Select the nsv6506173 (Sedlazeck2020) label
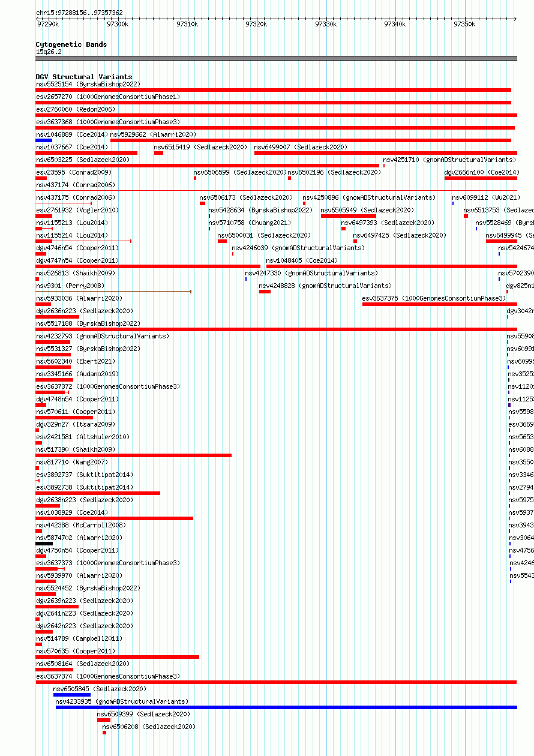Viewport: 534px width, 756px height. (246, 197)
